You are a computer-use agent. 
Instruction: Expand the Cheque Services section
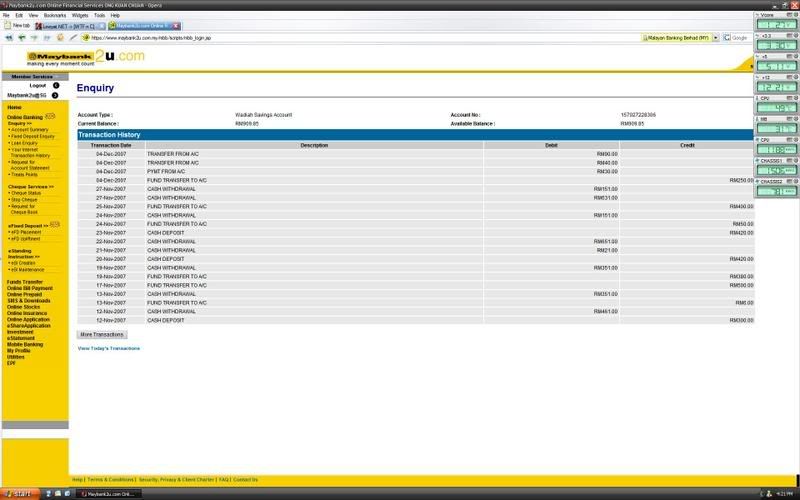coord(31,187)
